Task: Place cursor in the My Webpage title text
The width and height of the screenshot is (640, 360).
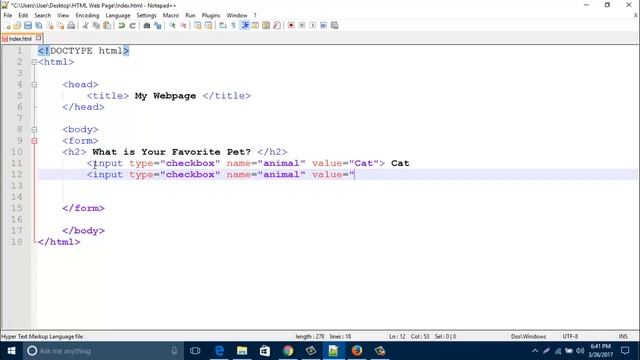Action: [165, 96]
